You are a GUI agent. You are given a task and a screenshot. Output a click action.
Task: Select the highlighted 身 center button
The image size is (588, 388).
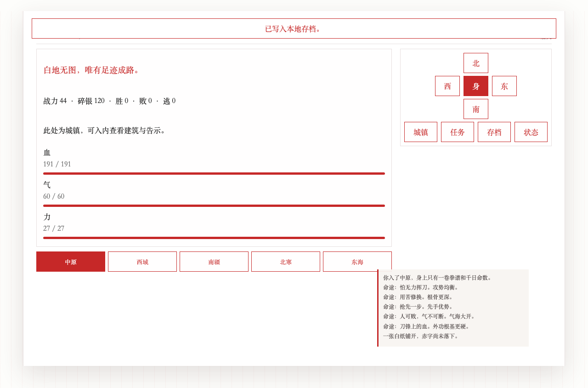point(475,86)
